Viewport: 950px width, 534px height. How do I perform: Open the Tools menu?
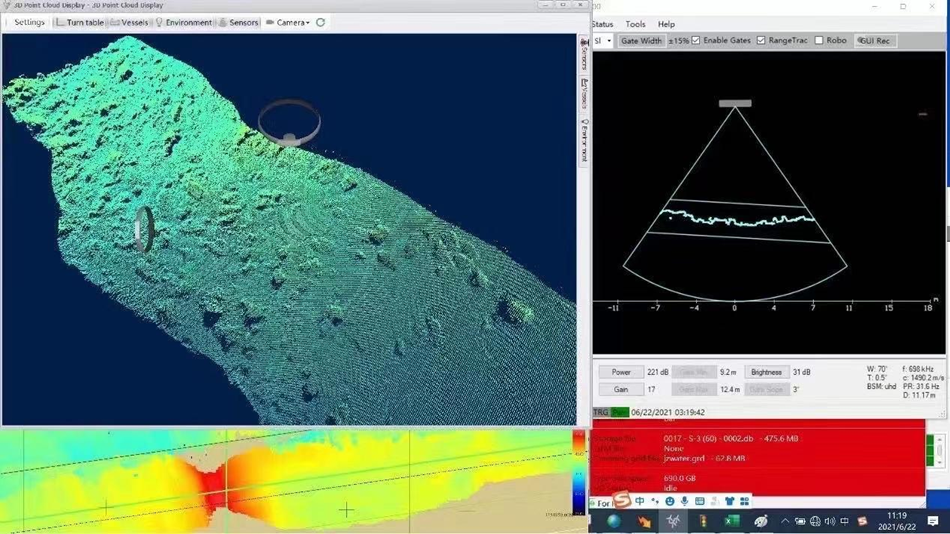coord(635,24)
